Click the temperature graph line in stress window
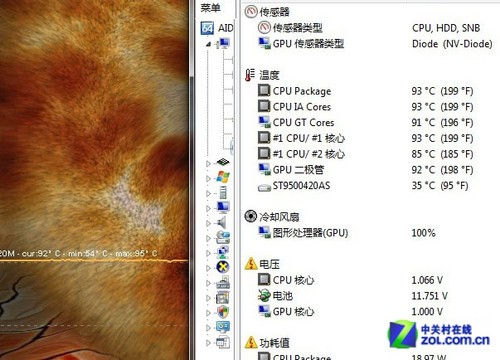 (93, 261)
